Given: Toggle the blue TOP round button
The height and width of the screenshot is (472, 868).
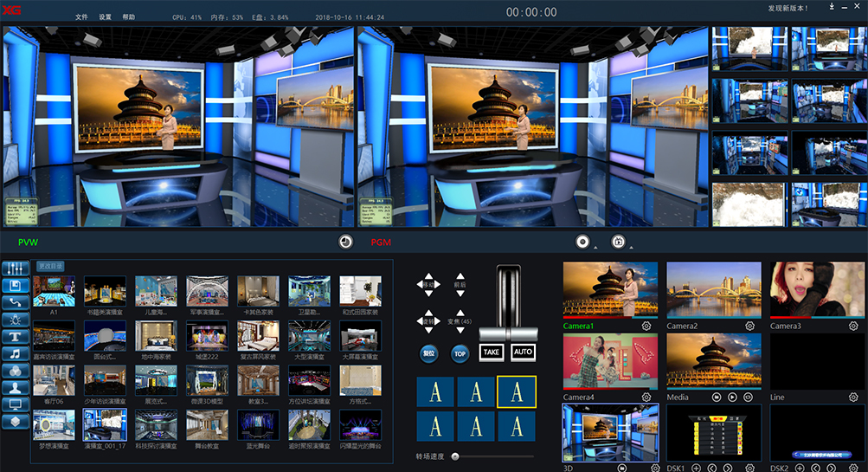Looking at the screenshot, I should [x=460, y=353].
